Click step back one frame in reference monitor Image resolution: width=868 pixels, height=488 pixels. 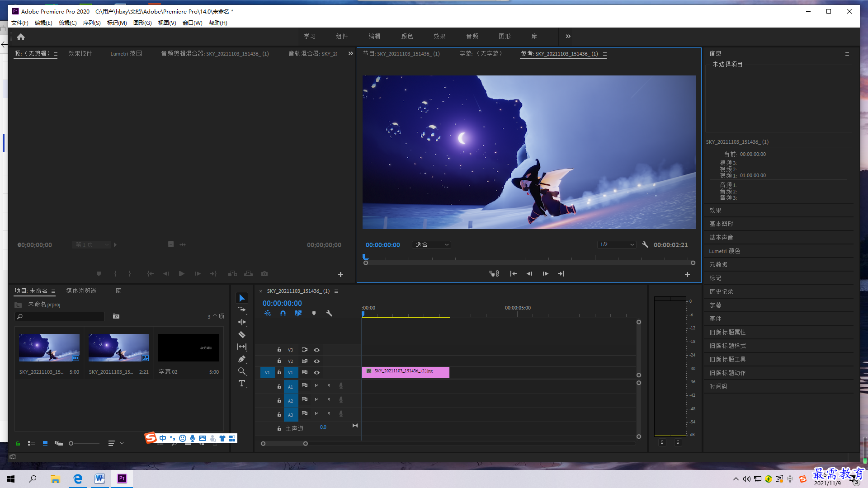tap(529, 274)
